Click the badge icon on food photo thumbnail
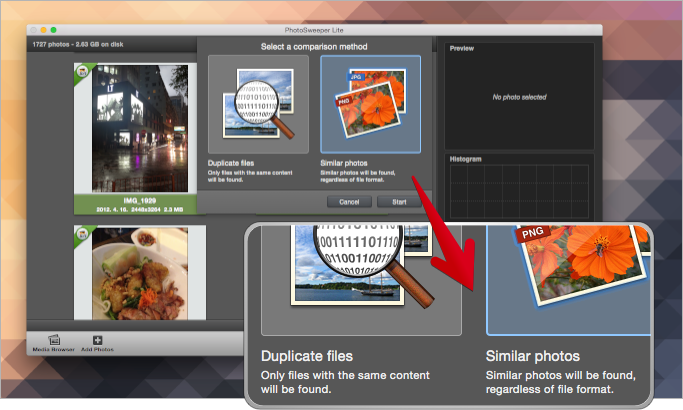The height and width of the screenshot is (410, 683). [82, 234]
